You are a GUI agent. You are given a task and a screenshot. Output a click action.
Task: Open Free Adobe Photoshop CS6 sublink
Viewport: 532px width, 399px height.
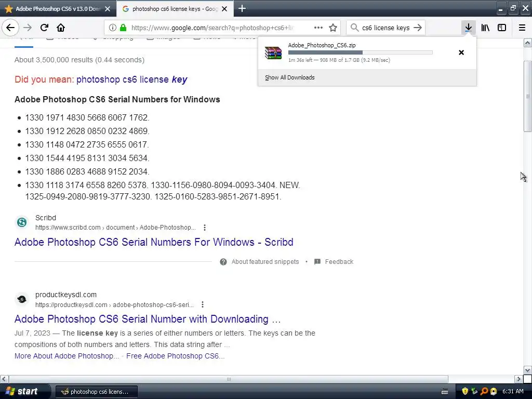click(175, 356)
